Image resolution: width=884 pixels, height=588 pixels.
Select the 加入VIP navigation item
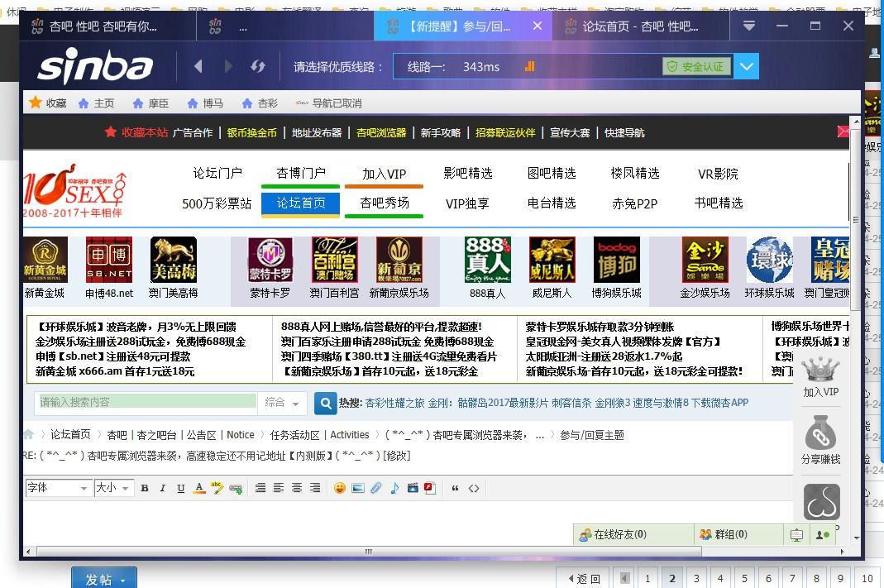click(385, 174)
